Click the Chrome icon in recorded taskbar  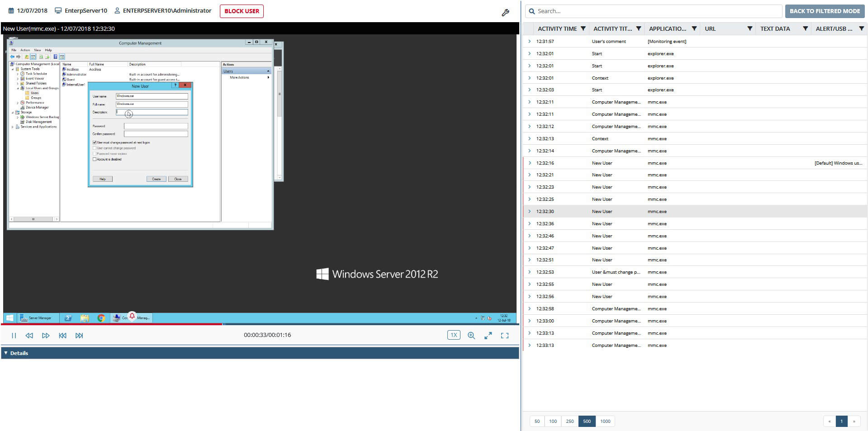[x=101, y=318]
